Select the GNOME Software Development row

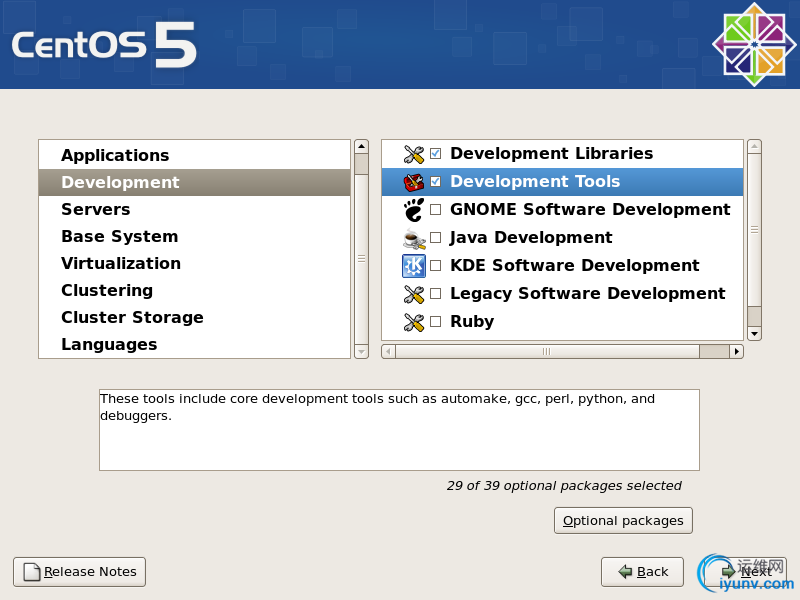pos(562,210)
